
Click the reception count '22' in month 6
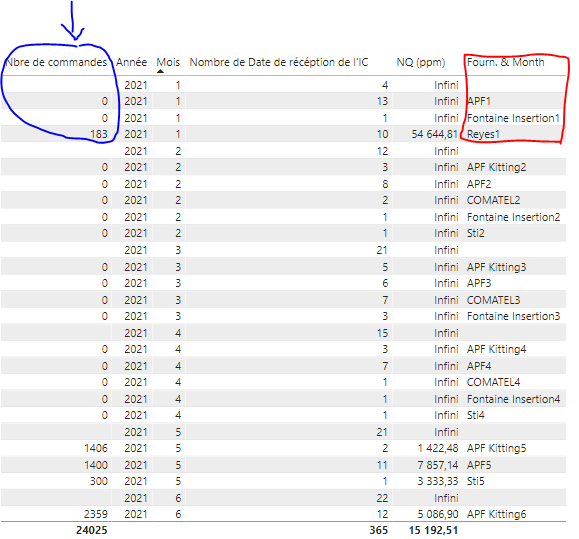pos(382,498)
